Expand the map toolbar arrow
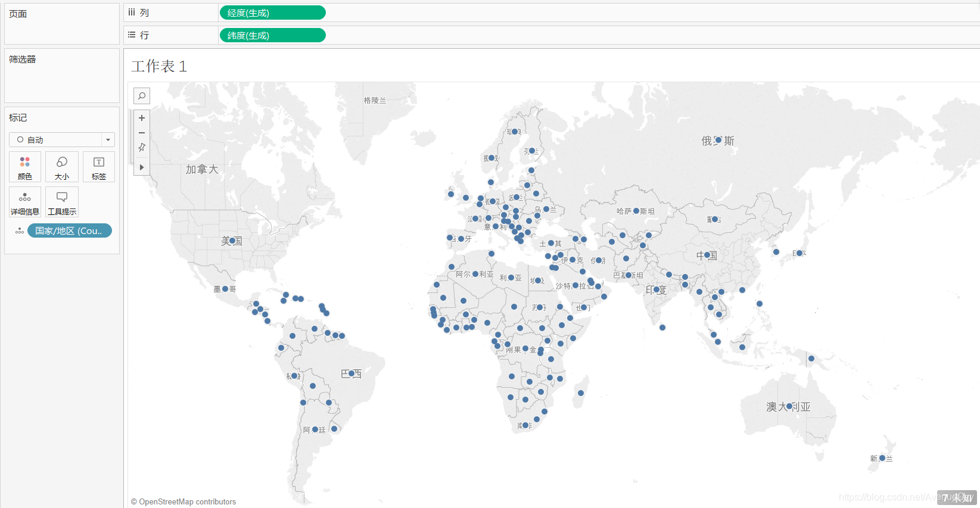 142,167
